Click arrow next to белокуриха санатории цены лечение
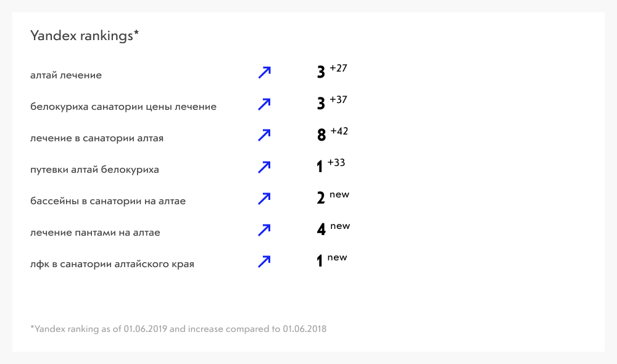The width and height of the screenshot is (617, 364). (x=265, y=104)
